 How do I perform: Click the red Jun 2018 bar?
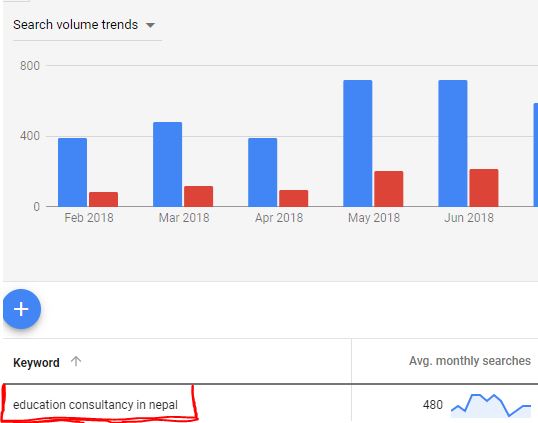pyautogui.click(x=483, y=188)
